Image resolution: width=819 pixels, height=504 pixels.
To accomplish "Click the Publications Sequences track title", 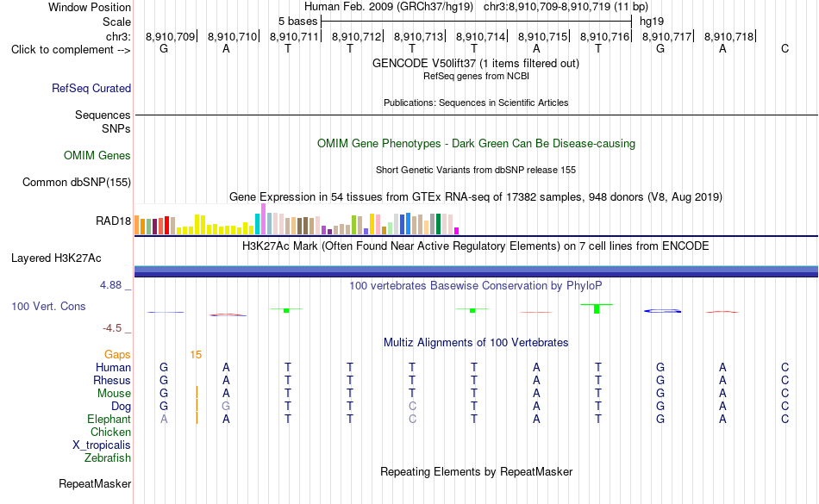I will click(476, 103).
